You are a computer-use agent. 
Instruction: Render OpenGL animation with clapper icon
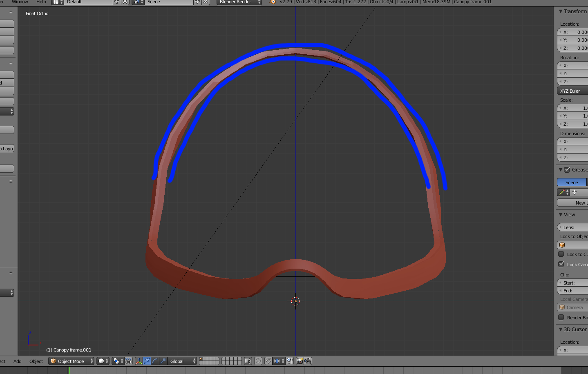pyautogui.click(x=308, y=361)
